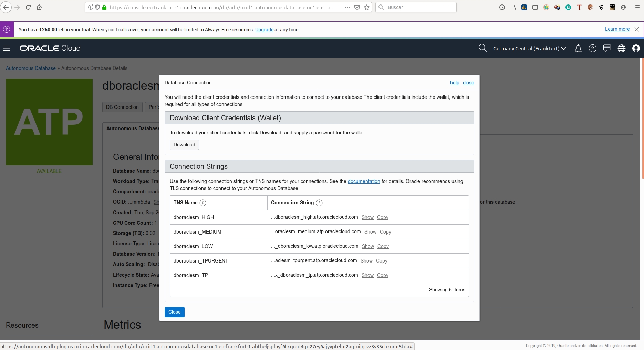Select the dboraclesm_TP TNS name

tap(191, 275)
